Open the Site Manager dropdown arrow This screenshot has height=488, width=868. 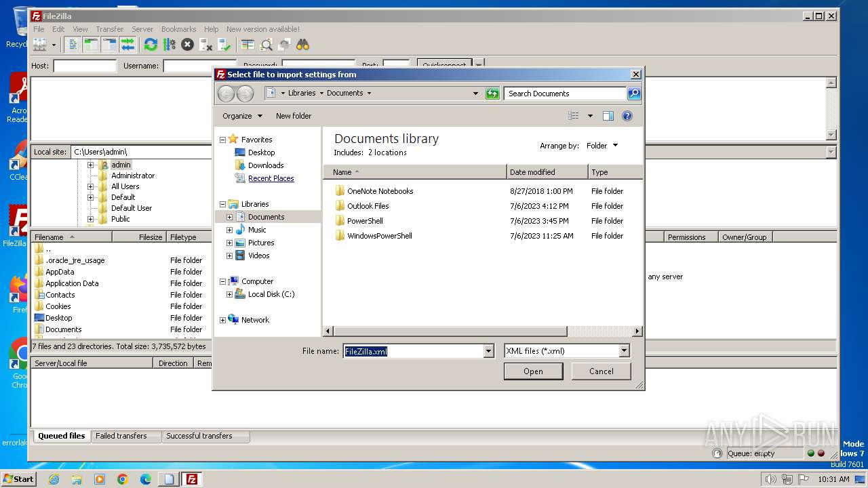point(54,45)
